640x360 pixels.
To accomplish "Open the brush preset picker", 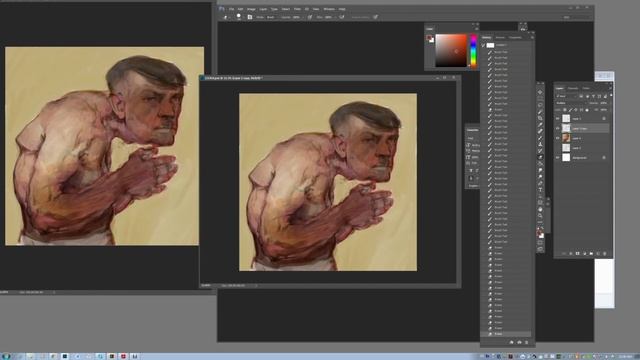I will pyautogui.click(x=239, y=17).
